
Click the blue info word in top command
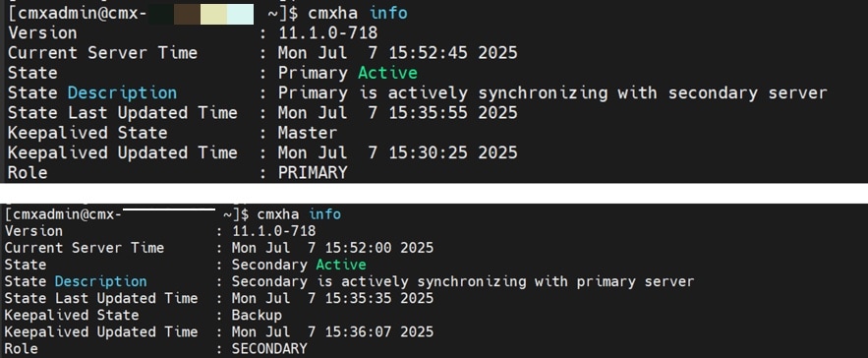point(388,13)
